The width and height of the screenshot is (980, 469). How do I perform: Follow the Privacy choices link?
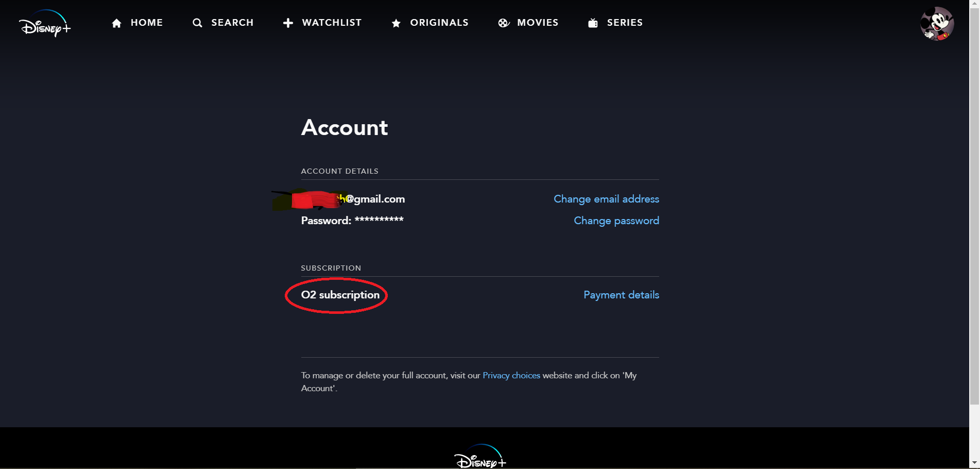[x=511, y=375]
